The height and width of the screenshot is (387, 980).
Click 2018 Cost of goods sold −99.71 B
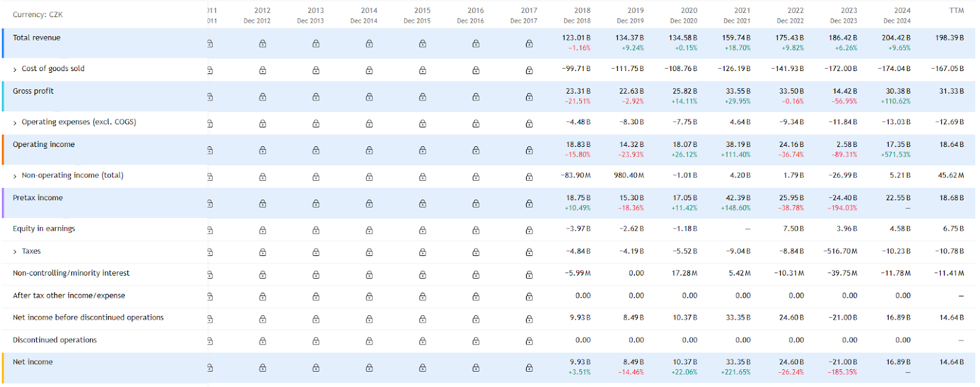(576, 69)
